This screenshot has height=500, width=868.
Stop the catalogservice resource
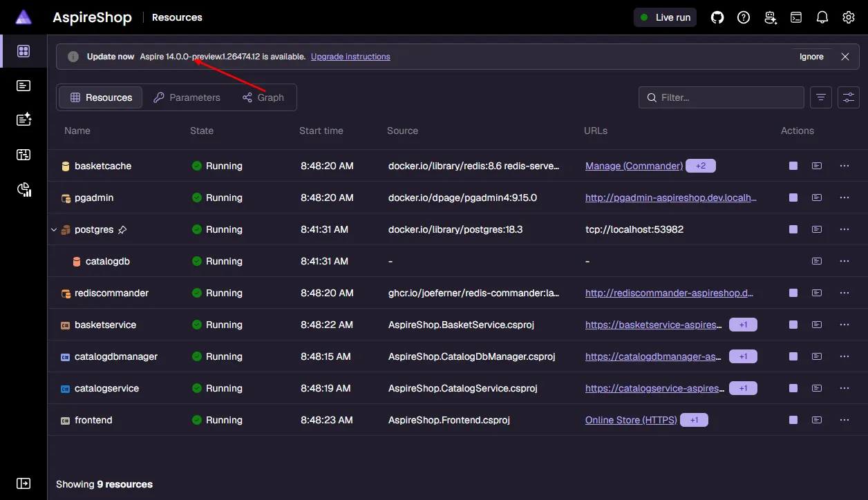coord(793,388)
